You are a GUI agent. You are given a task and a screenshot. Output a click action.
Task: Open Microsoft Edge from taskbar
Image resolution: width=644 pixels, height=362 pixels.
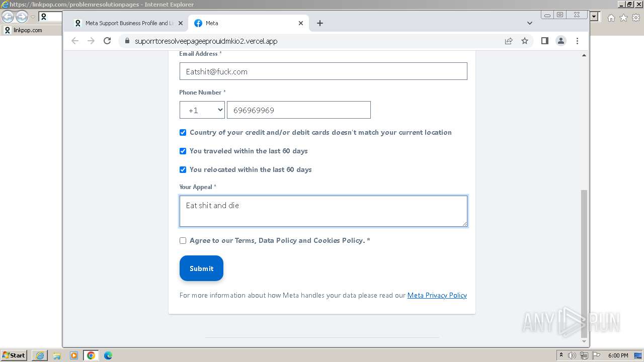pyautogui.click(x=108, y=355)
